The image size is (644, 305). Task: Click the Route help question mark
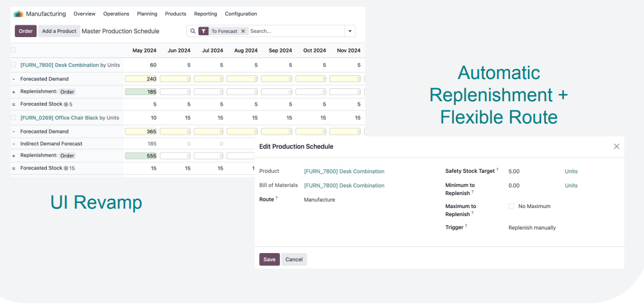coord(276,198)
